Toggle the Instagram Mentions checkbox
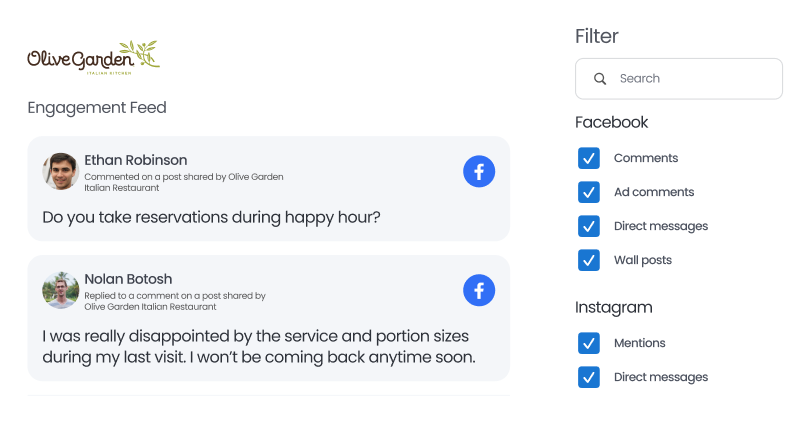The image size is (812, 424). [x=589, y=343]
